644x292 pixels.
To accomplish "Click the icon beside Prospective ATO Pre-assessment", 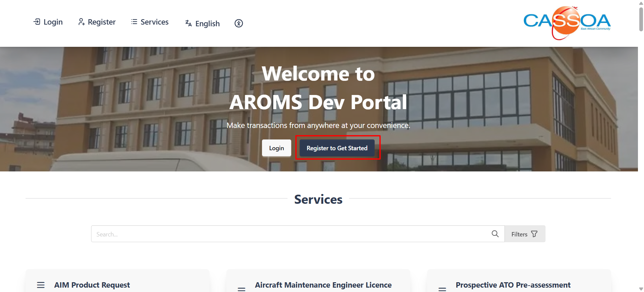I will [442, 289].
